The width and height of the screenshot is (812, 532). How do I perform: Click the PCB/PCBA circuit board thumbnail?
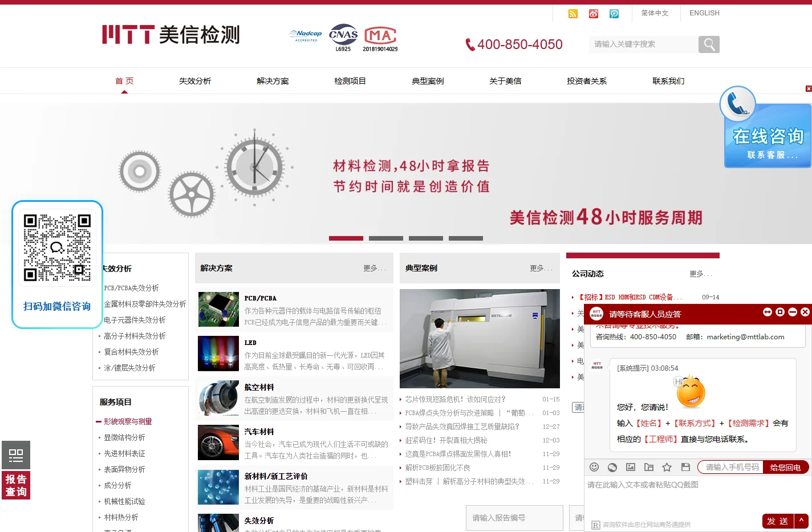218,310
